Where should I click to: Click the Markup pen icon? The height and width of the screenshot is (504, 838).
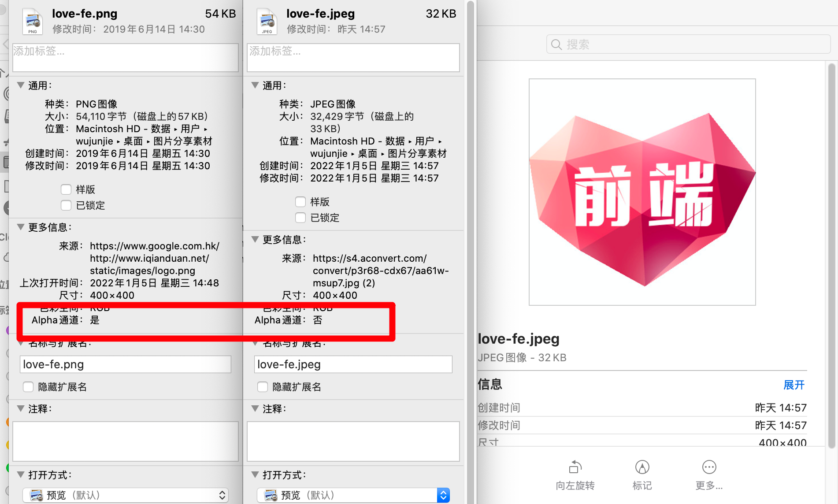642,467
